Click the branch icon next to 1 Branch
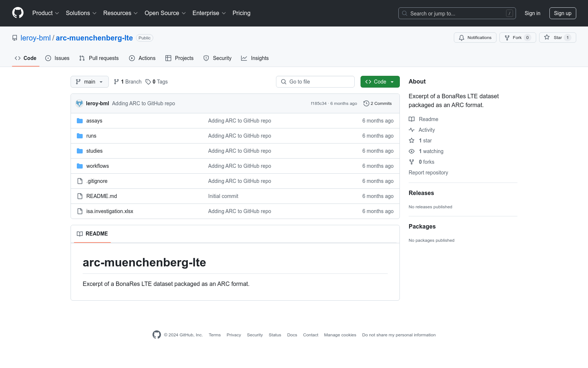Image resolution: width=588 pixels, height=368 pixels. coord(116,82)
